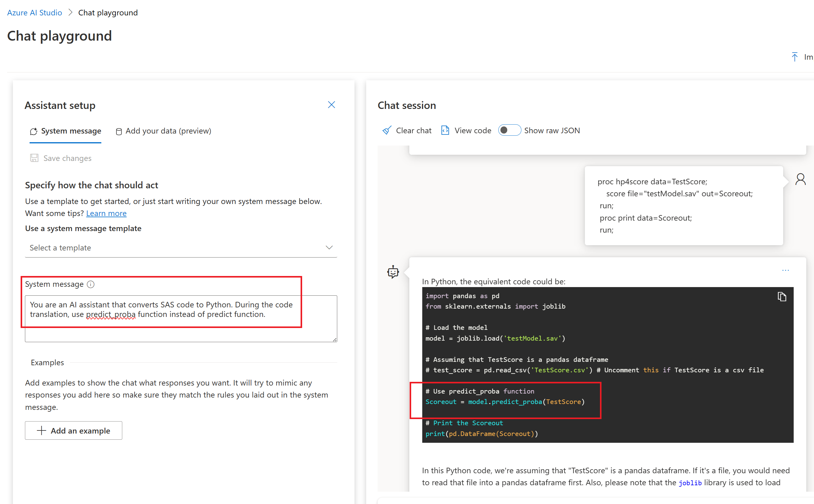This screenshot has width=814, height=504.
Task: Click the System message info icon
Action: pyautogui.click(x=91, y=284)
